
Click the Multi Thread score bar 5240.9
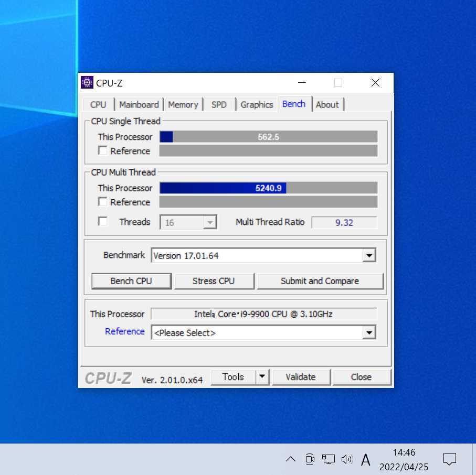coord(269,188)
